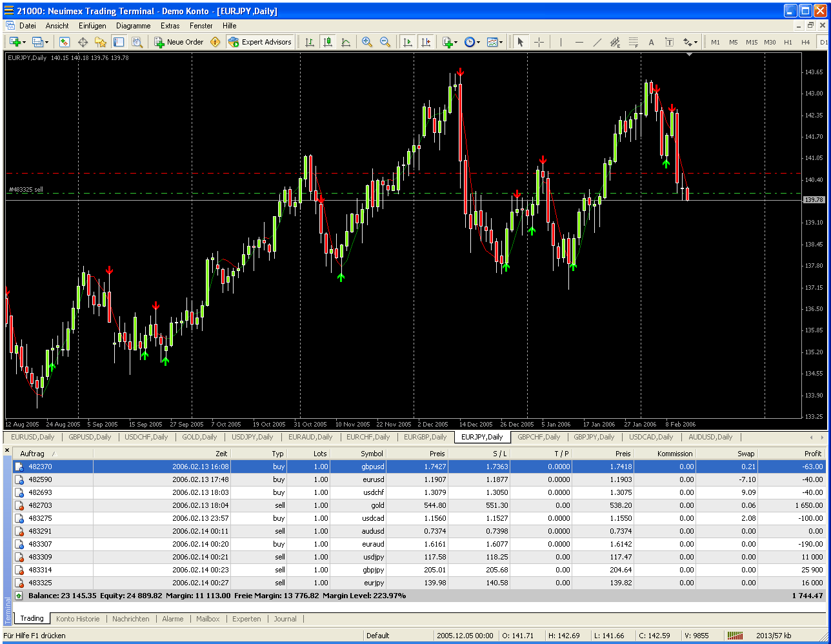The height and width of the screenshot is (644, 831).
Task: Click the Zoom Out magnifier icon
Action: 385,42
